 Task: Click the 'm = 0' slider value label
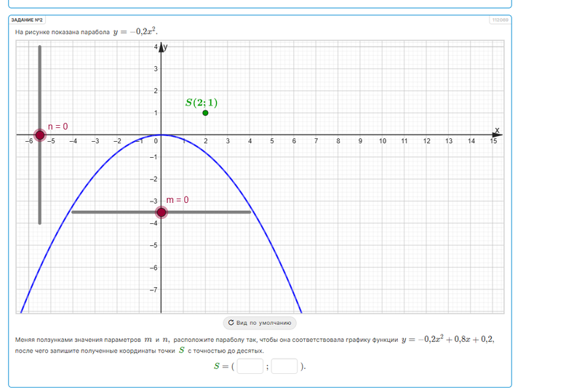coord(178,199)
